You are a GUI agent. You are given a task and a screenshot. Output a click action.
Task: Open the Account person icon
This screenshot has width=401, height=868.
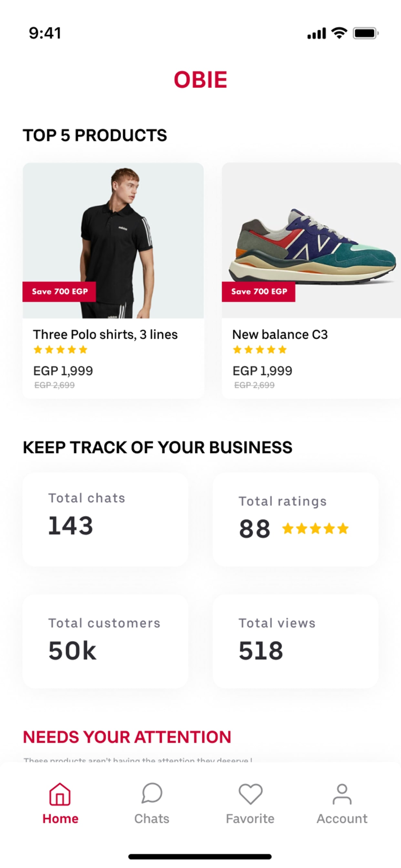pyautogui.click(x=342, y=794)
